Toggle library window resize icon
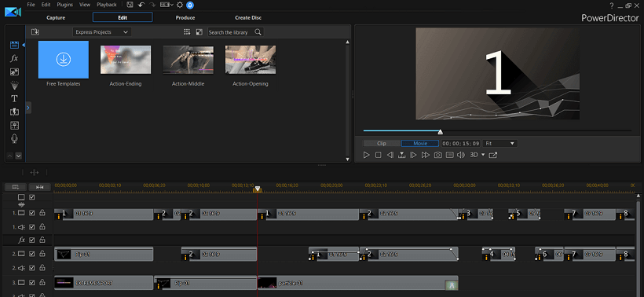Viewport: 644px width, 297px height. coord(199,31)
